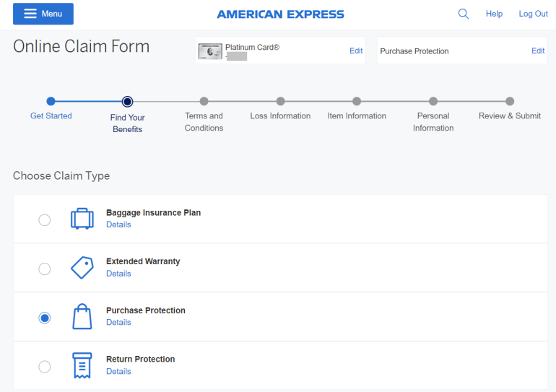Edit the Platinum Card selection
The height and width of the screenshot is (392, 556).
pyautogui.click(x=356, y=51)
